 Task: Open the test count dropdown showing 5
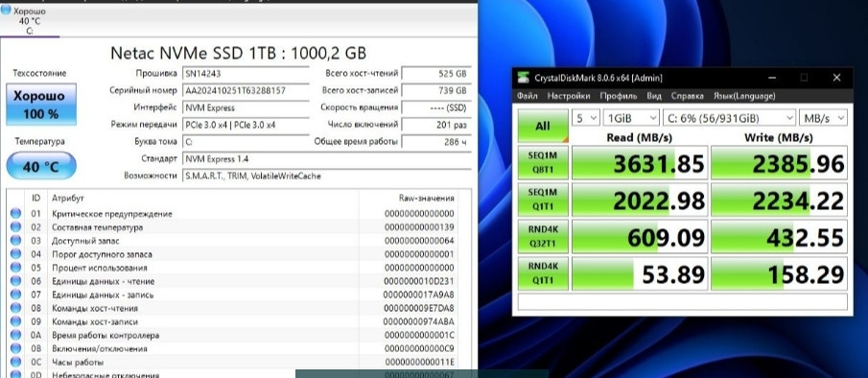pyautogui.click(x=585, y=118)
